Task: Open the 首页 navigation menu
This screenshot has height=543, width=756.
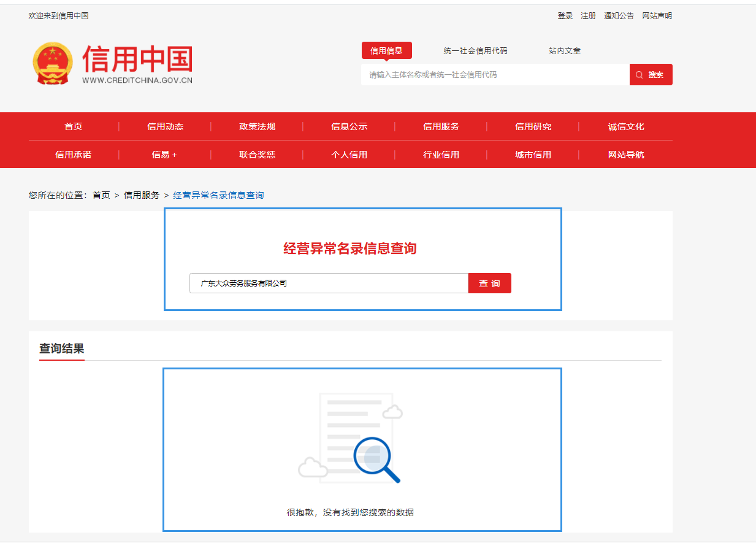Action: pos(73,126)
